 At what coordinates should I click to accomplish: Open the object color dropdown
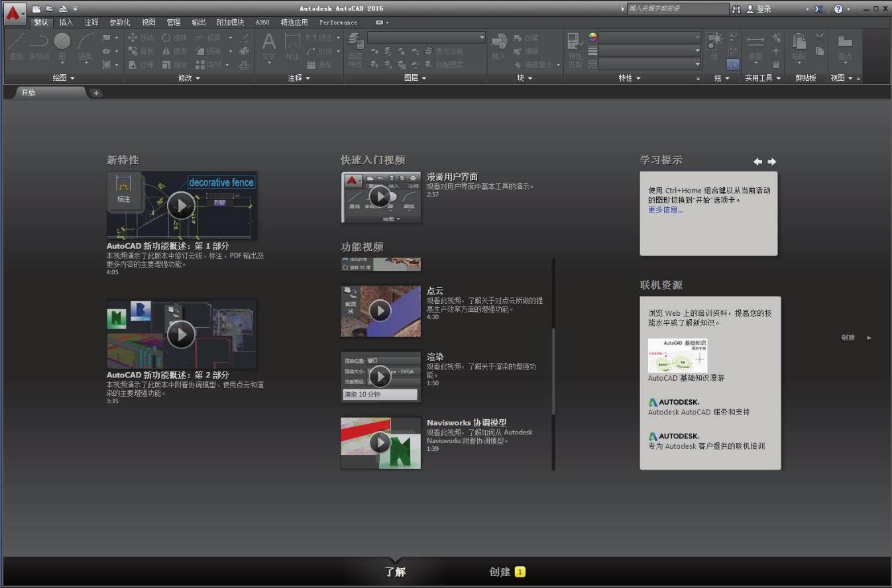click(x=649, y=38)
